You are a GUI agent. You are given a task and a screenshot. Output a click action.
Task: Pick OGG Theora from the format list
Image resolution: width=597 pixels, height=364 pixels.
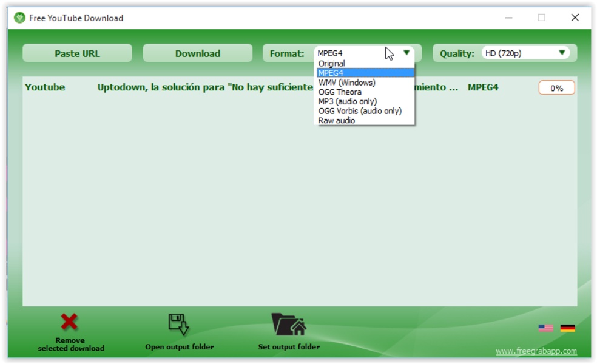[x=365, y=92]
